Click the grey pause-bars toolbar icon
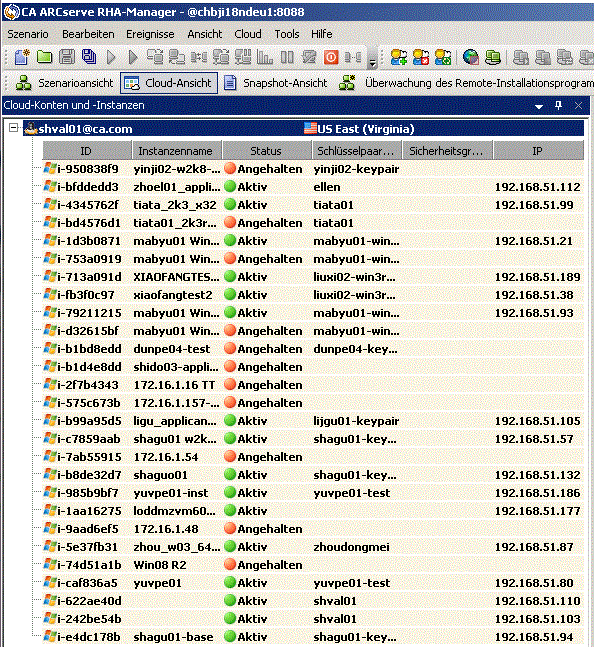This screenshot has height=647, width=594. [x=287, y=57]
